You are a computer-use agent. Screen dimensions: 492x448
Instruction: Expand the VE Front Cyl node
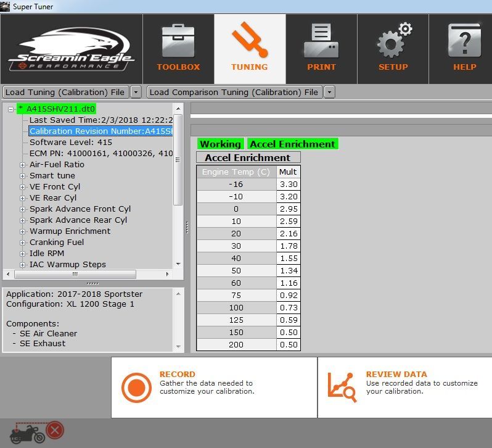23,187
